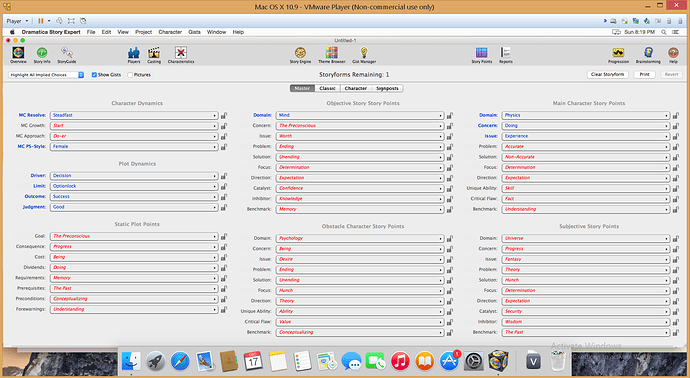This screenshot has width=690, height=378.
Task: Open the Objective Story Issue Worth dropdown
Action: pyautogui.click(x=360, y=136)
